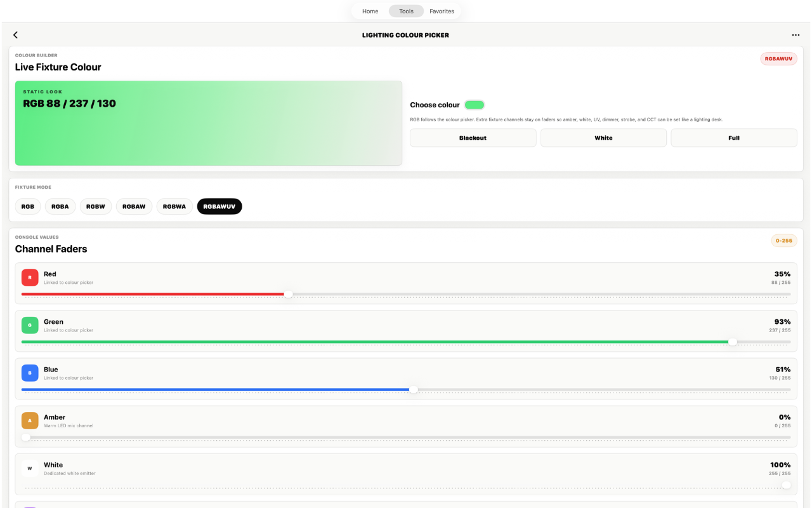This screenshot has height=508, width=812.
Task: Select RGB fixture mode
Action: pos(28,206)
